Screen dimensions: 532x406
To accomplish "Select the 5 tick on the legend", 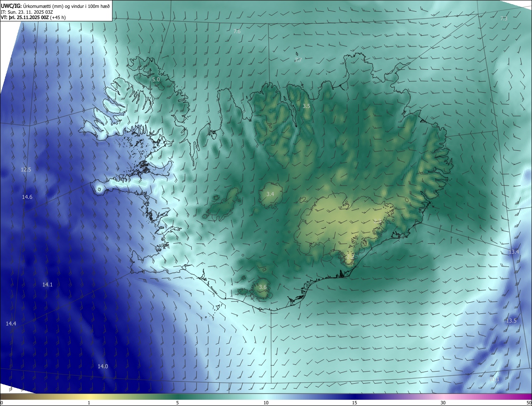I will tap(177, 403).
